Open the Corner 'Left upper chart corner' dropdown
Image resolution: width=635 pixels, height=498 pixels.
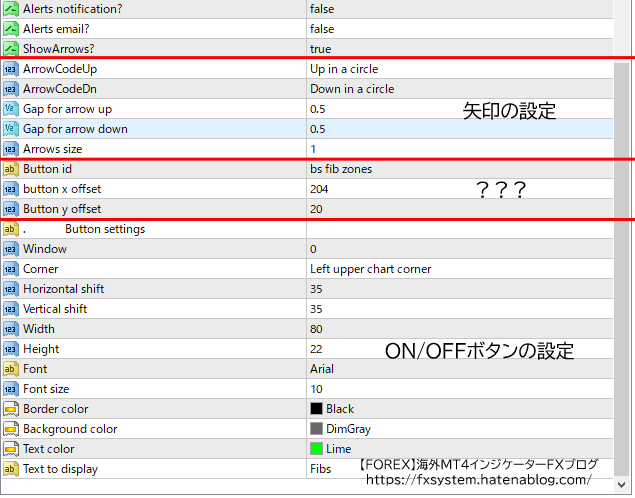[x=460, y=269]
